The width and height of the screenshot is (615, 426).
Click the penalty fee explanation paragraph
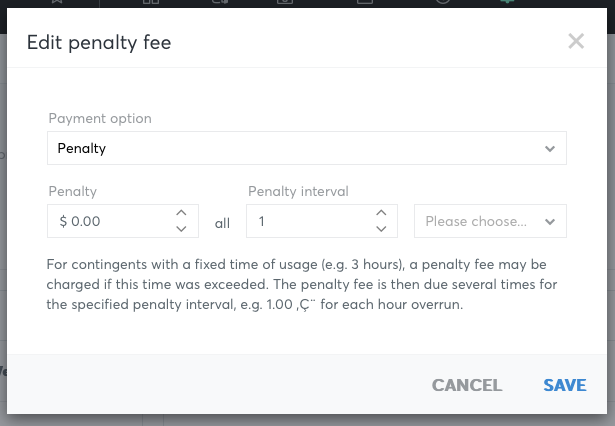click(302, 284)
